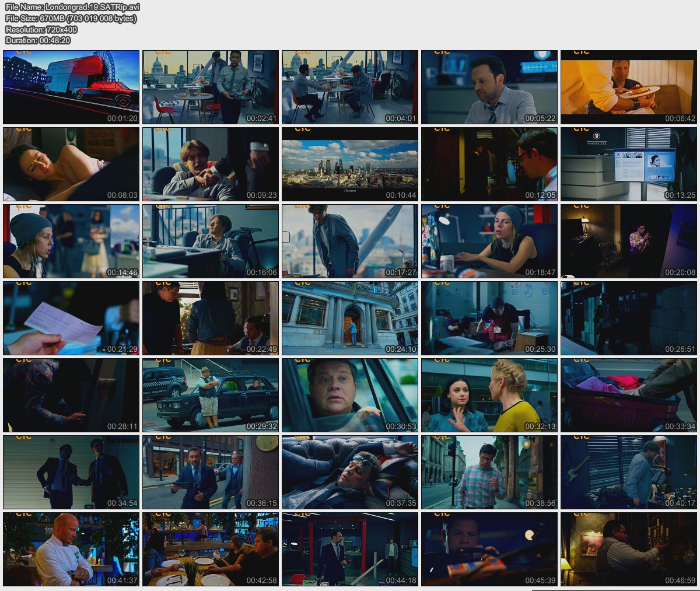Click the chef thumbnail at 00:41:37
This screenshot has width=700, height=591.
[x=71, y=549]
